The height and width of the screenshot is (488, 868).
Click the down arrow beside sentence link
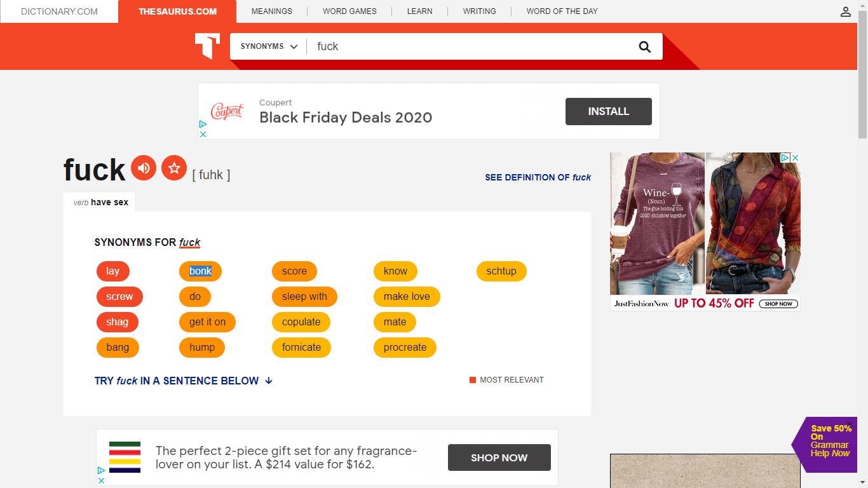tap(269, 381)
